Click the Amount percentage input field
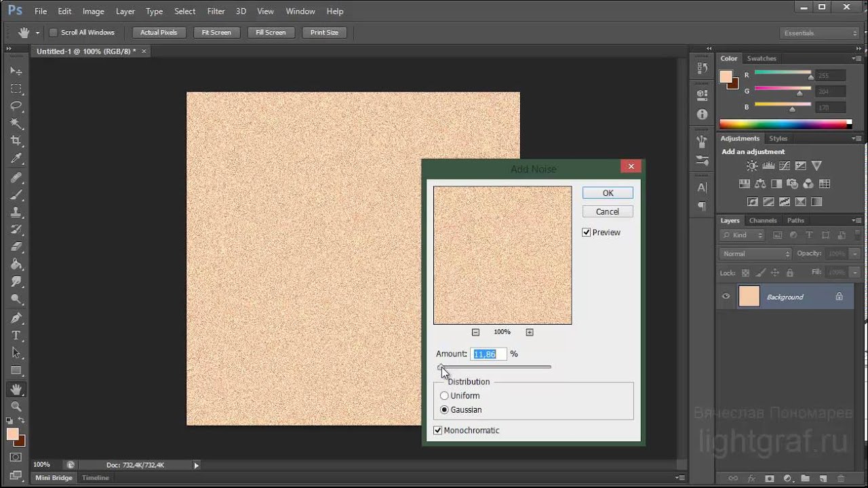Screen dimensions: 868x488 (x=488, y=354)
